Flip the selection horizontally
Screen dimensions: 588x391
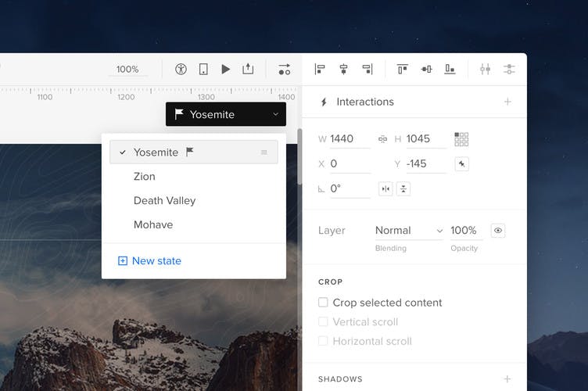(385, 188)
